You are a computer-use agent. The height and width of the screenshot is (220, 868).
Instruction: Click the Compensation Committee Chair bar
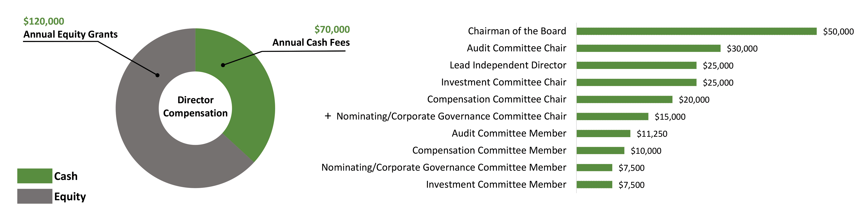624,100
